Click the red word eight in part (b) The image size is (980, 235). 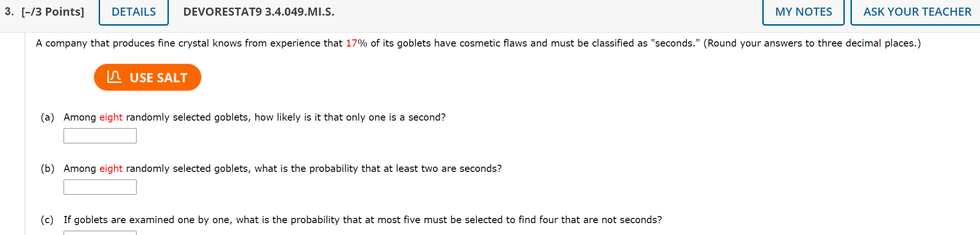coord(111,169)
